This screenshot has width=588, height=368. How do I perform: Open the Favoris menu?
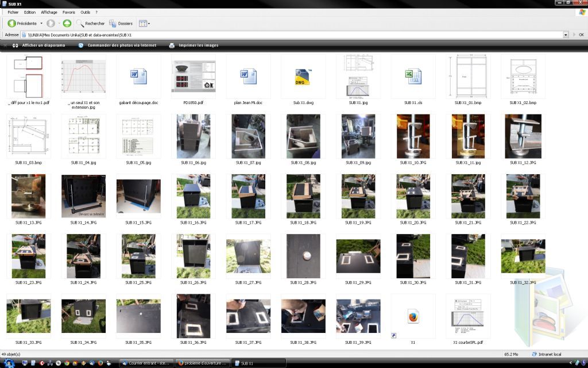click(x=69, y=12)
